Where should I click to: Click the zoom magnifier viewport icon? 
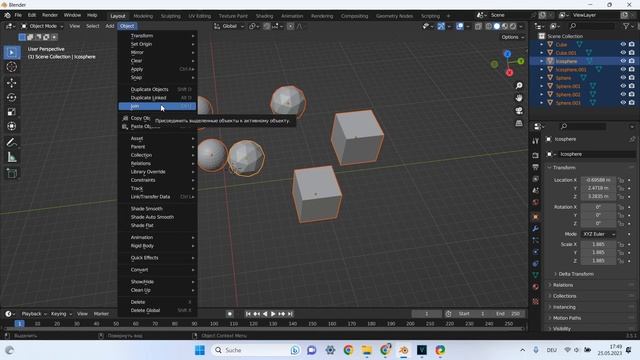(x=519, y=85)
